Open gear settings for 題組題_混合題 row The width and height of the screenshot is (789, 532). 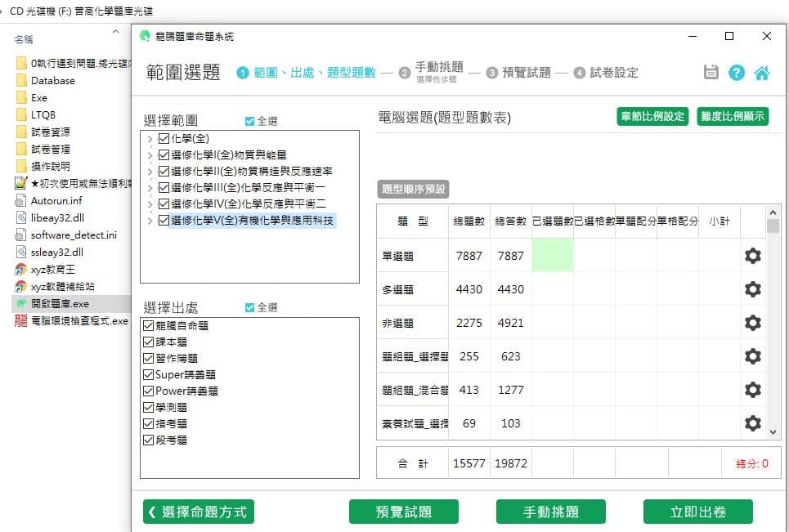pyautogui.click(x=753, y=390)
